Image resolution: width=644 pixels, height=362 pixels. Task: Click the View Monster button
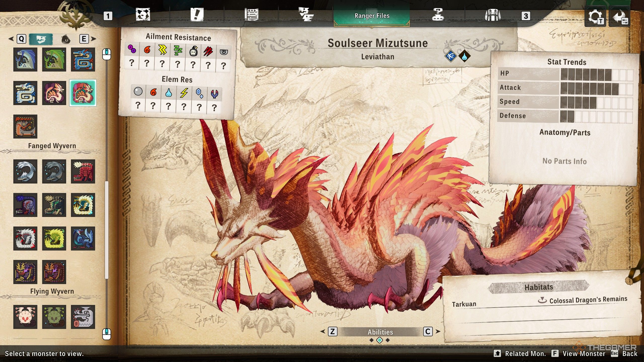pyautogui.click(x=584, y=353)
